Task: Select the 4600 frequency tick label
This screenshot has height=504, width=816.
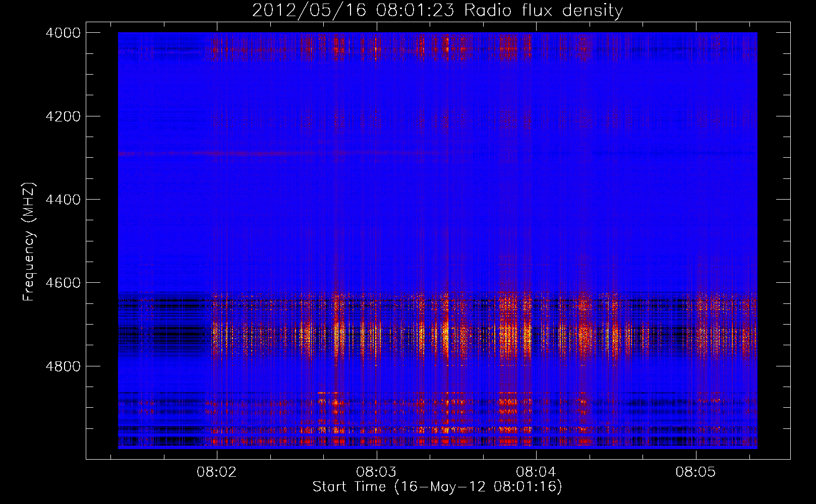Action: coord(63,283)
